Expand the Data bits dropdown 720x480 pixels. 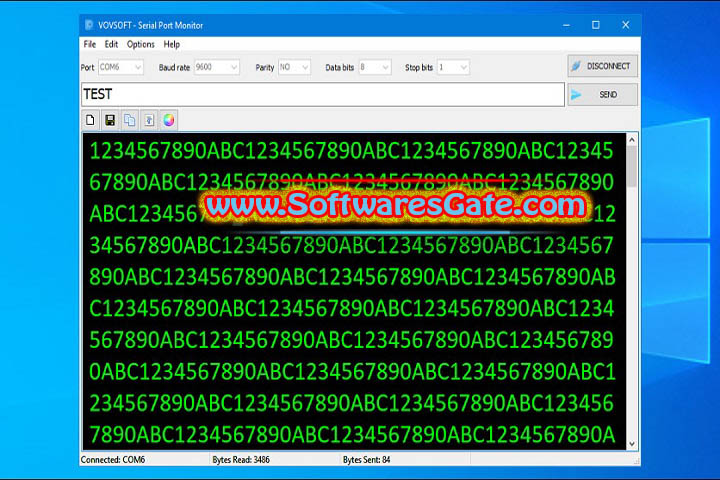(x=375, y=67)
